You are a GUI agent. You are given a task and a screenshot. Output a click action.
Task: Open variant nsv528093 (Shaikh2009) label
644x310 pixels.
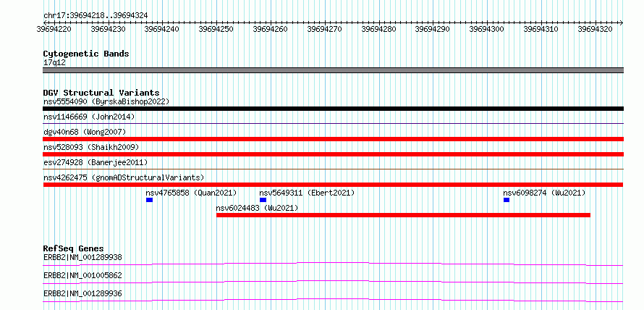[91, 147]
